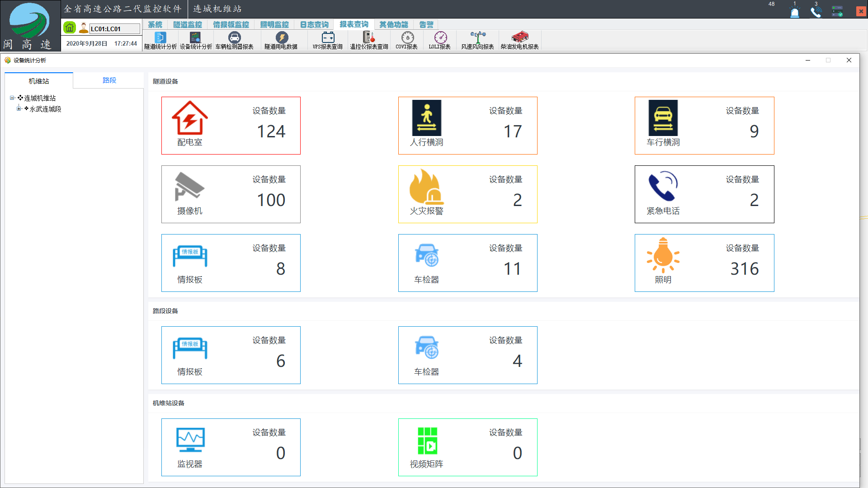Click the 配电室 device count card
The height and width of the screenshot is (488, 868).
tap(231, 126)
